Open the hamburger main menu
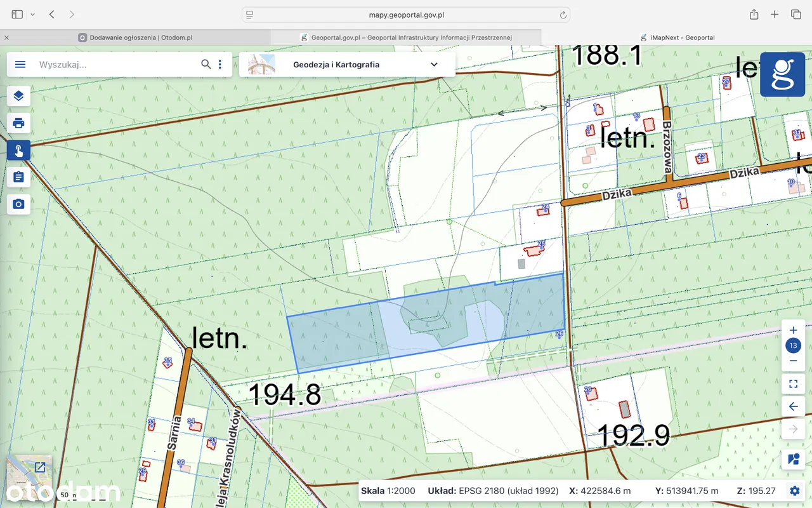The height and width of the screenshot is (508, 812). [20, 64]
